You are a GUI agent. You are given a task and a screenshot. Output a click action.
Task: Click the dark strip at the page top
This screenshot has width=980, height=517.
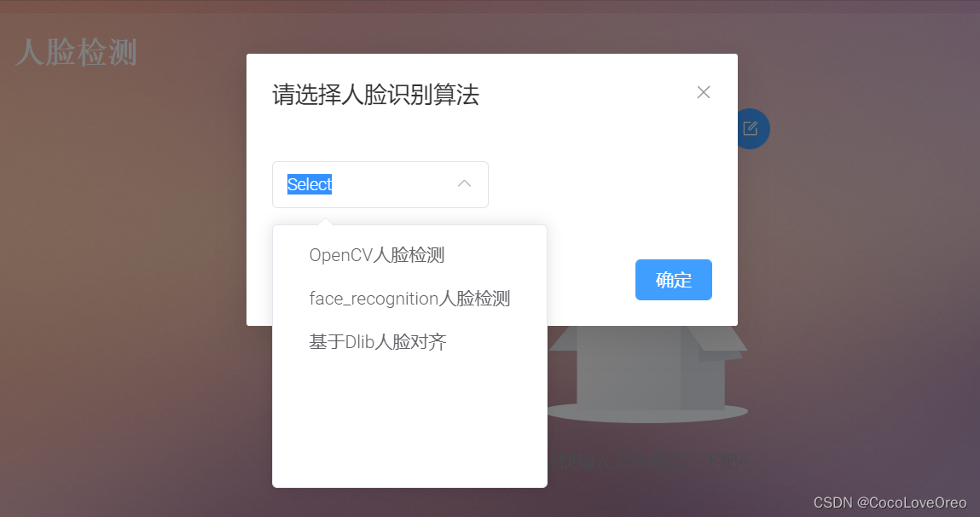tap(490, 6)
